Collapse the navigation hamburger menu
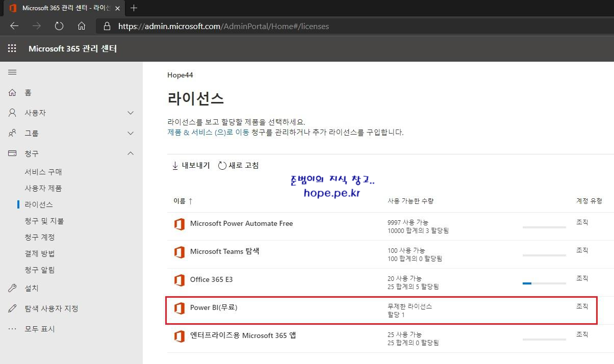Screen dimensions: 614x364 [x=12, y=72]
